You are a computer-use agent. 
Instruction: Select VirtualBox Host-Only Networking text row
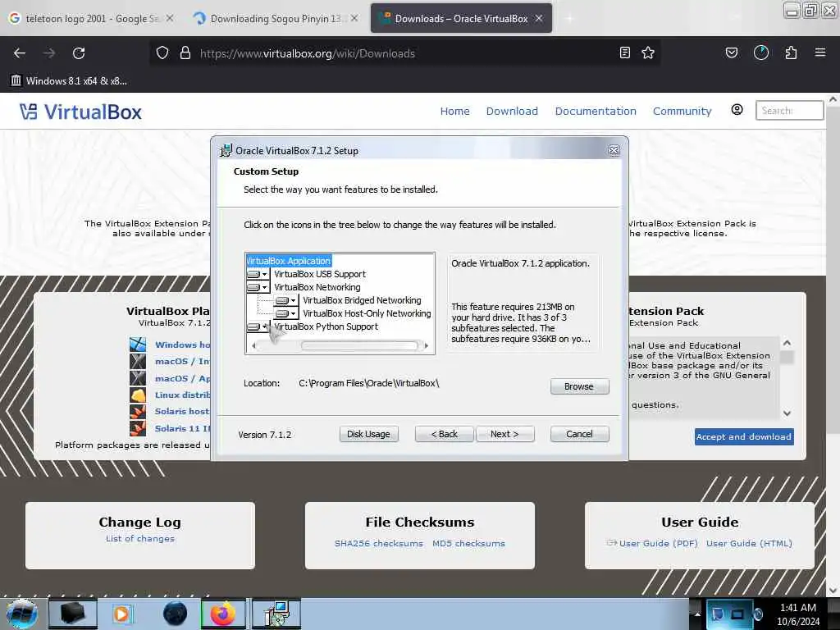[367, 313]
